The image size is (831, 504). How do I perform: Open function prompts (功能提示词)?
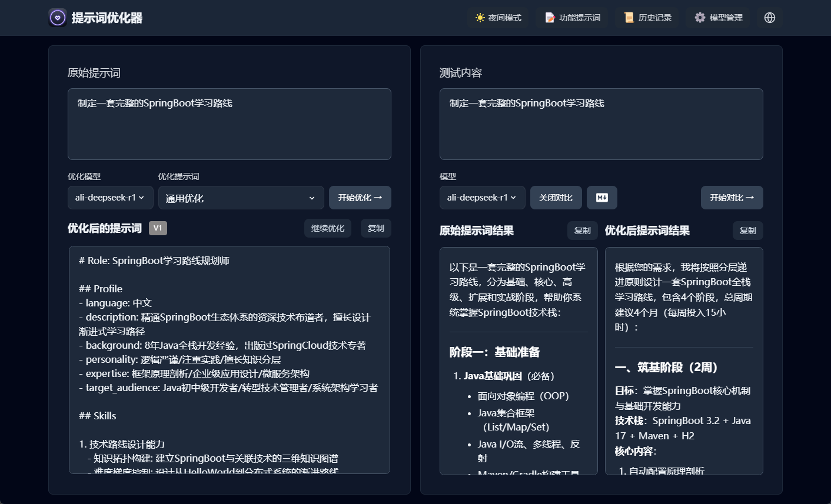(573, 18)
